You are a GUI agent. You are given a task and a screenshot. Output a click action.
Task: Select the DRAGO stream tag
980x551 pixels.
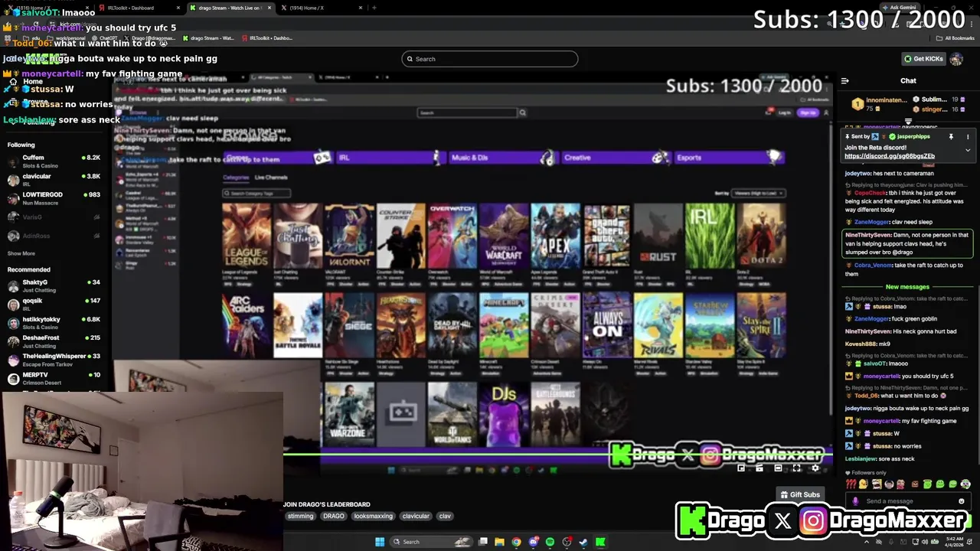pos(334,516)
